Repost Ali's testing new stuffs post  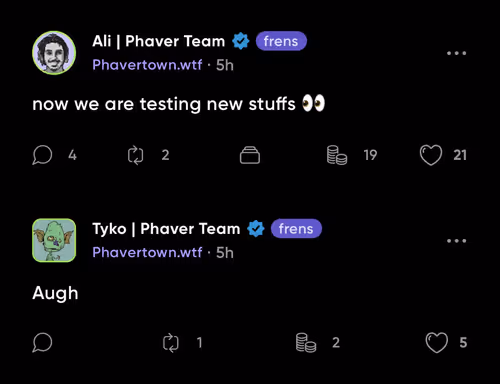coord(136,155)
